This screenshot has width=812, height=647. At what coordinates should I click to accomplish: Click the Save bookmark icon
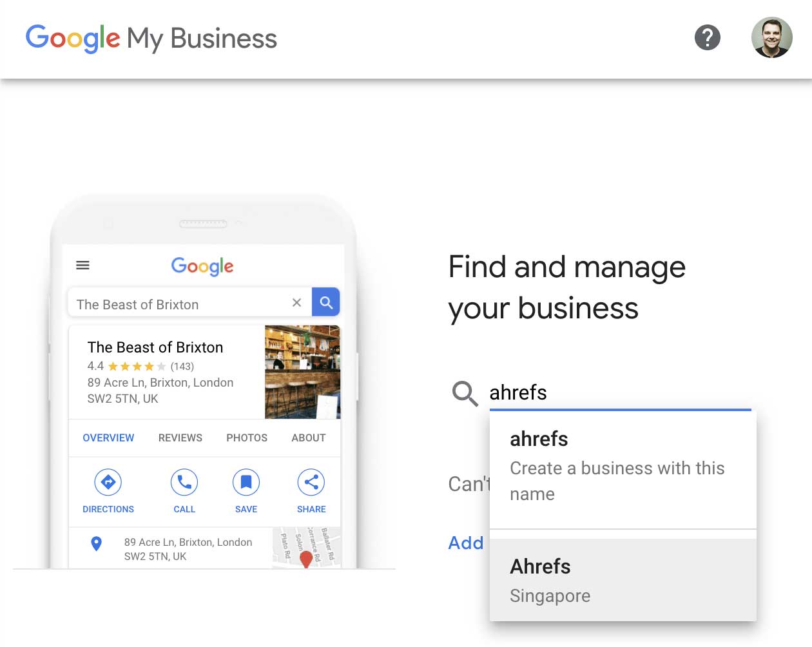tap(246, 482)
